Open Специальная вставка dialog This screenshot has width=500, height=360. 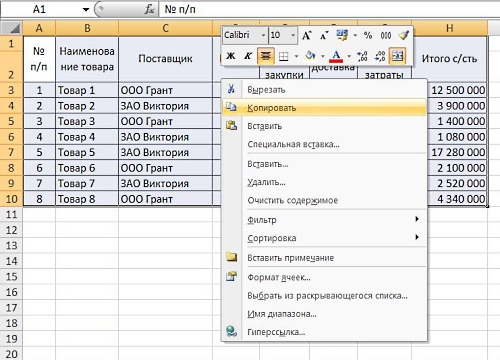point(324,144)
